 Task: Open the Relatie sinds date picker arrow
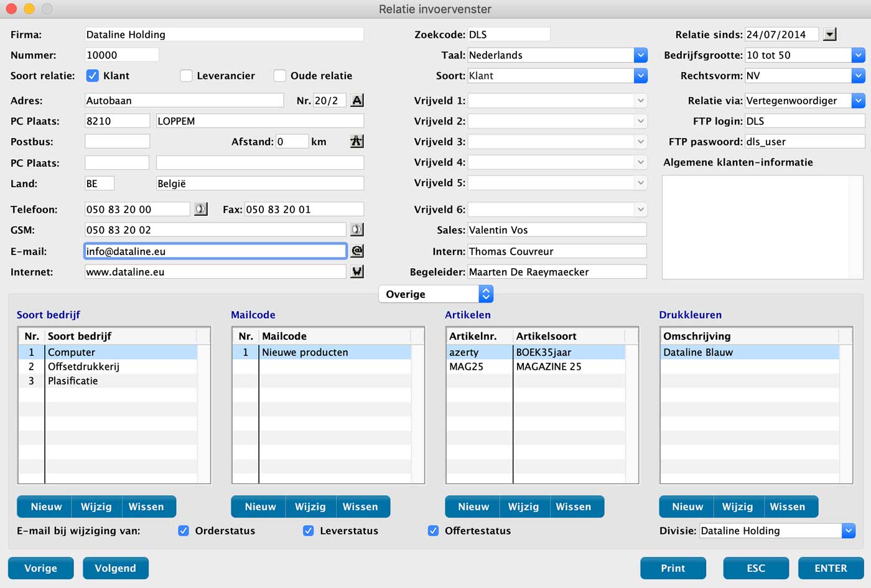pyautogui.click(x=830, y=34)
